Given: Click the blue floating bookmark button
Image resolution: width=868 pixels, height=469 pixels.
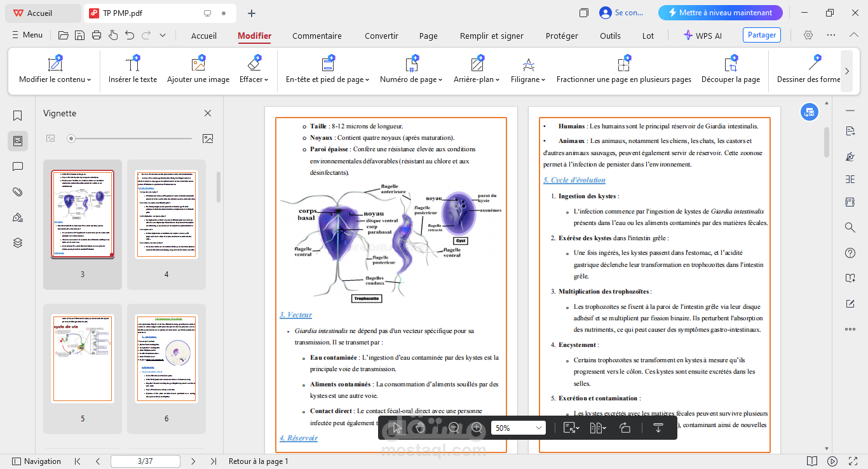Looking at the screenshot, I should click(x=809, y=112).
